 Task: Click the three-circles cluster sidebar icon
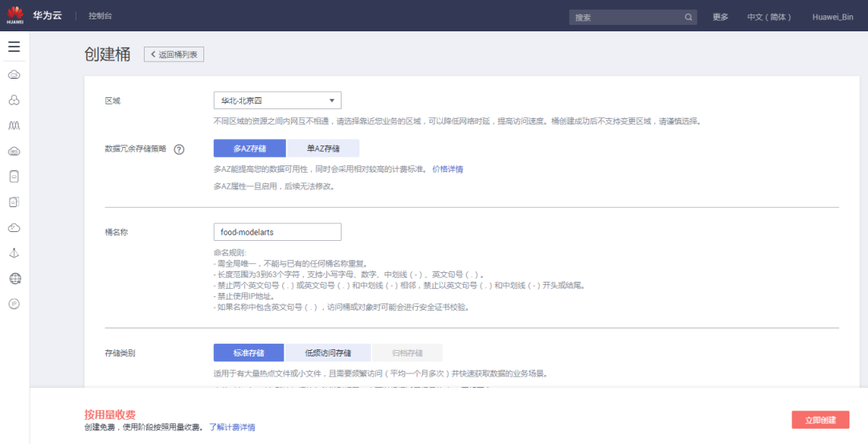pyautogui.click(x=14, y=100)
